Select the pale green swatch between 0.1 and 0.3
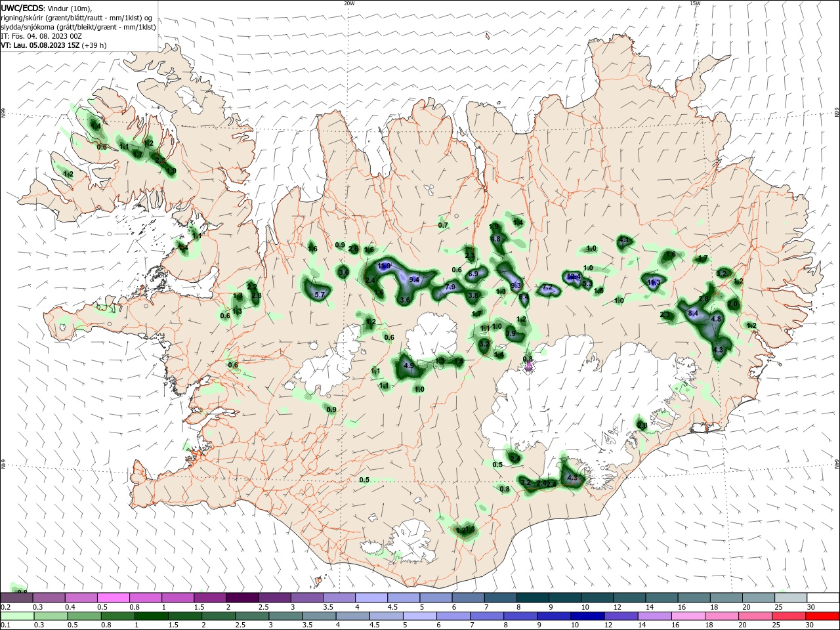Image resolution: width=840 pixels, height=630 pixels. coord(16,616)
